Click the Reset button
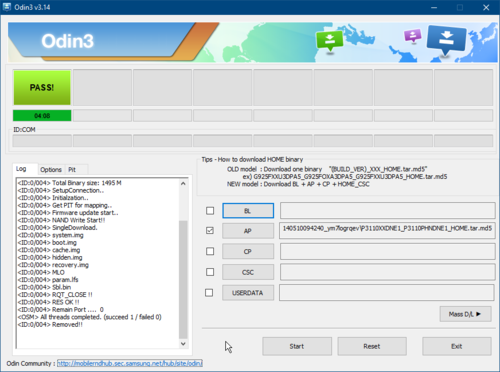 pyautogui.click(x=372, y=346)
